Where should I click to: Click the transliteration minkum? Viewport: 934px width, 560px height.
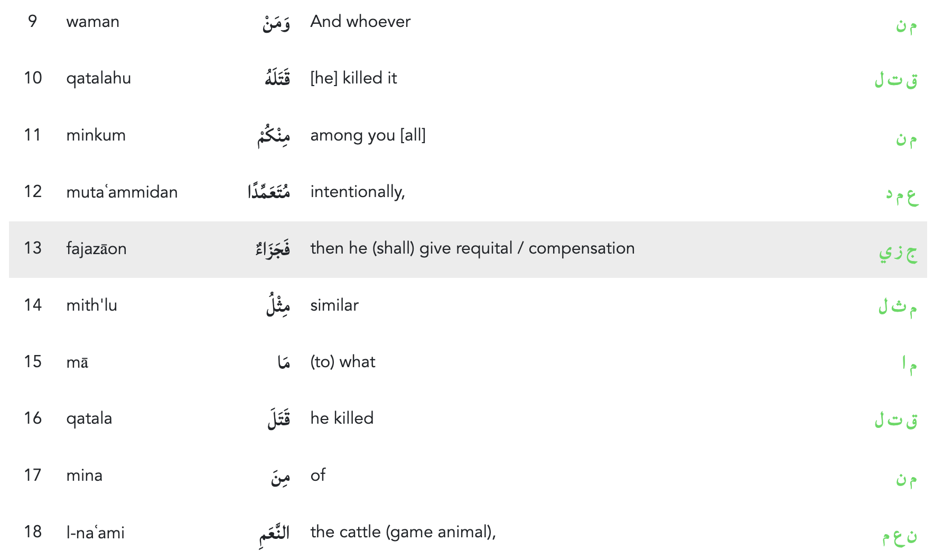point(96,135)
